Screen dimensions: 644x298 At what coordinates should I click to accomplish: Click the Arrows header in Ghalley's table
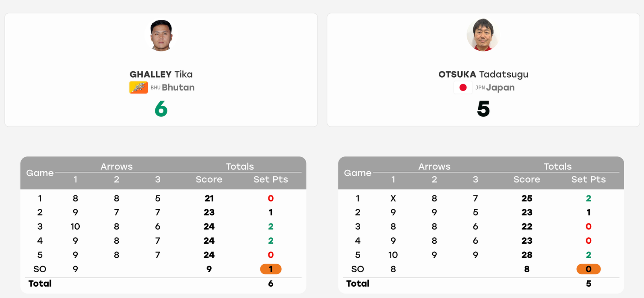click(117, 166)
